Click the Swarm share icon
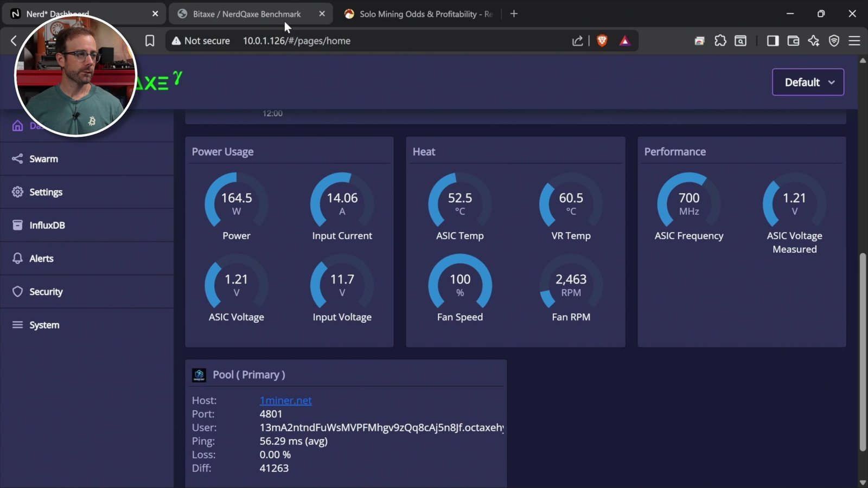Image resolution: width=868 pixels, height=488 pixels. (17, 159)
